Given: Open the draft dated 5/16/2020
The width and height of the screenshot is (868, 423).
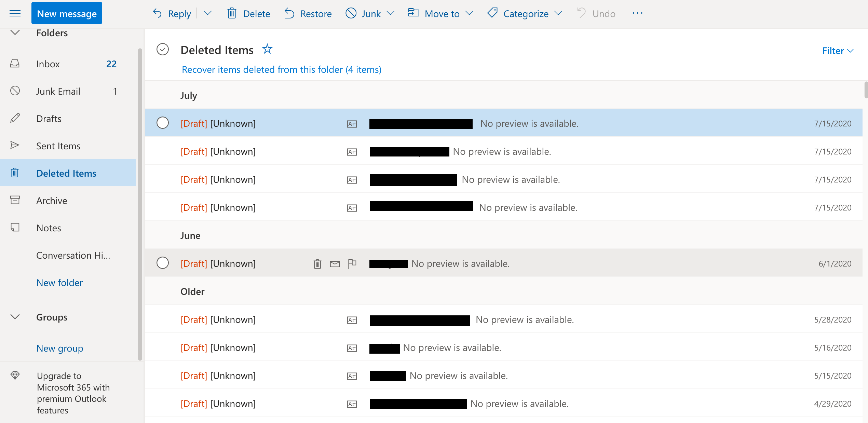Looking at the screenshot, I should click(452, 347).
